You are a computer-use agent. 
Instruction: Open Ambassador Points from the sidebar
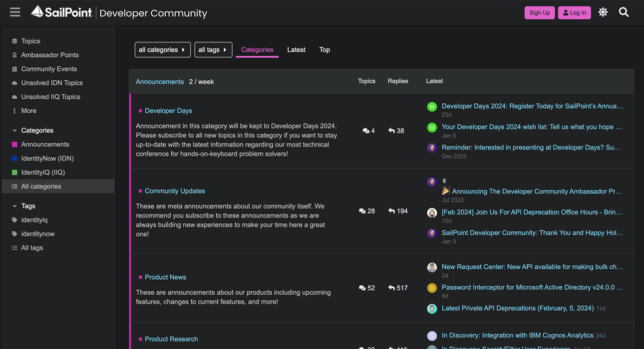click(50, 55)
